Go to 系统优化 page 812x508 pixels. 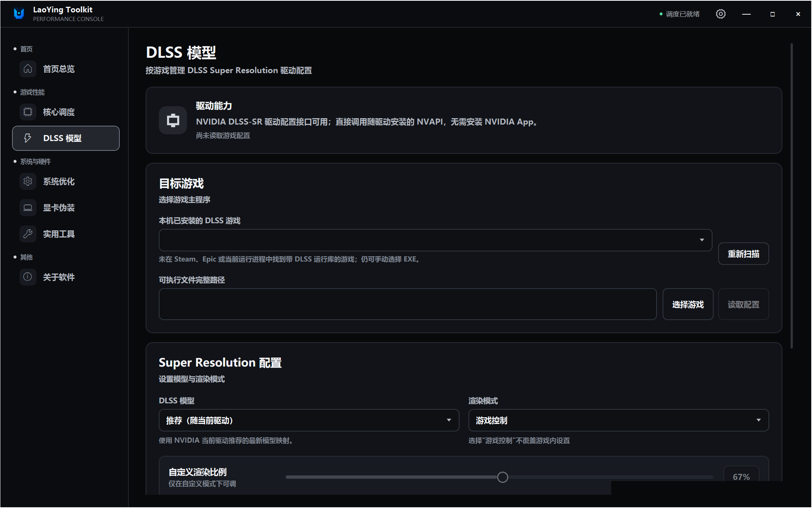[x=66, y=181]
